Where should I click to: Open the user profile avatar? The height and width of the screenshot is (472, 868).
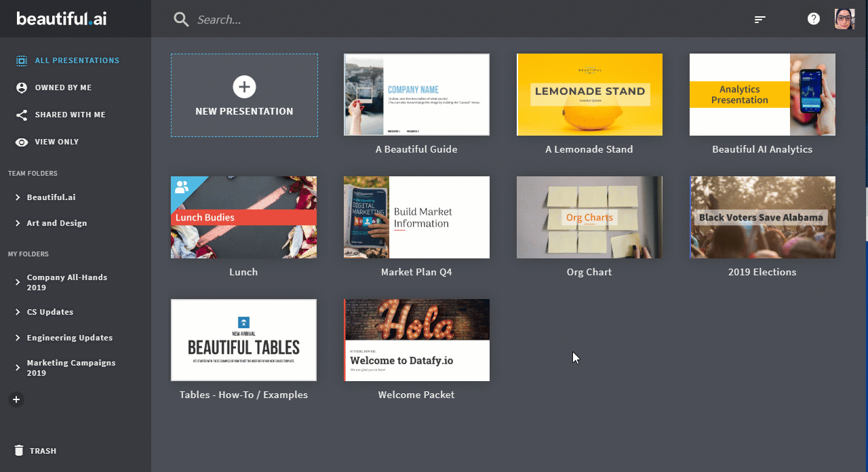(x=845, y=19)
